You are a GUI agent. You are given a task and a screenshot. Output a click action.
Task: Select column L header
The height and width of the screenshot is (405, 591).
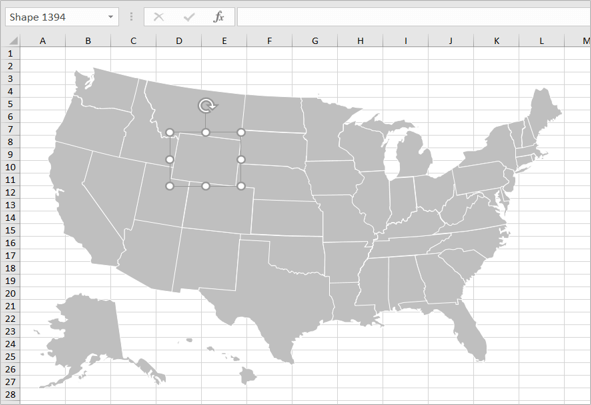(542, 41)
